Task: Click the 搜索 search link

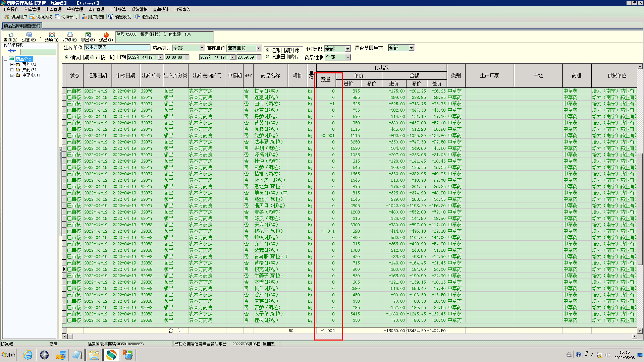Action: point(12,52)
